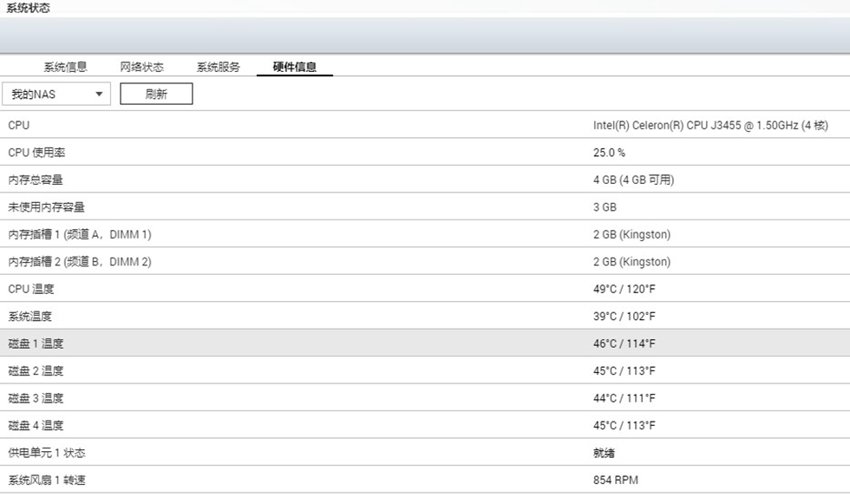The image size is (850, 504).
Task: Open the 我的NAS device dropdown
Action: pos(56,94)
